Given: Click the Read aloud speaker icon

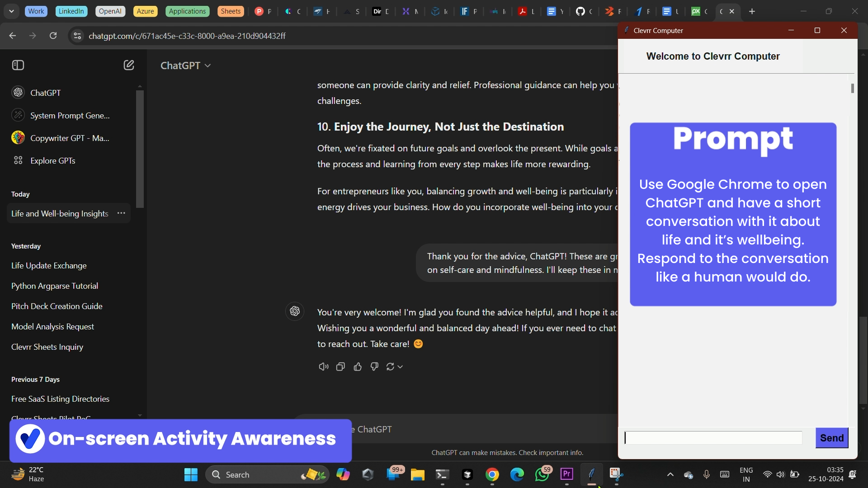Looking at the screenshot, I should (323, 367).
